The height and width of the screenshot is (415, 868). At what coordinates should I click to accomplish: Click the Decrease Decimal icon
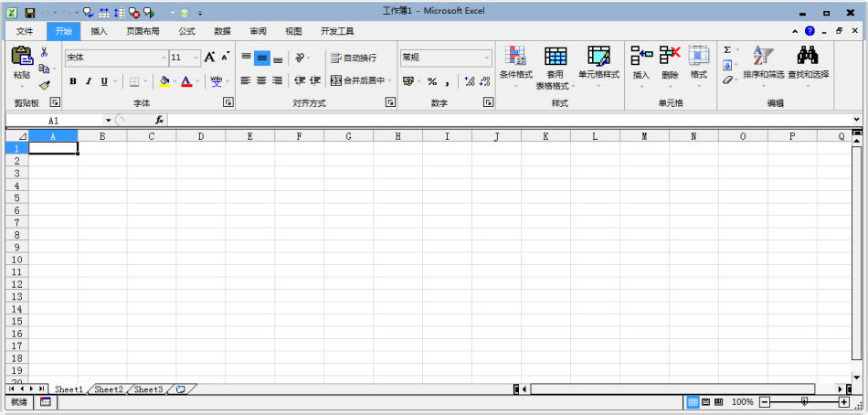click(x=485, y=81)
